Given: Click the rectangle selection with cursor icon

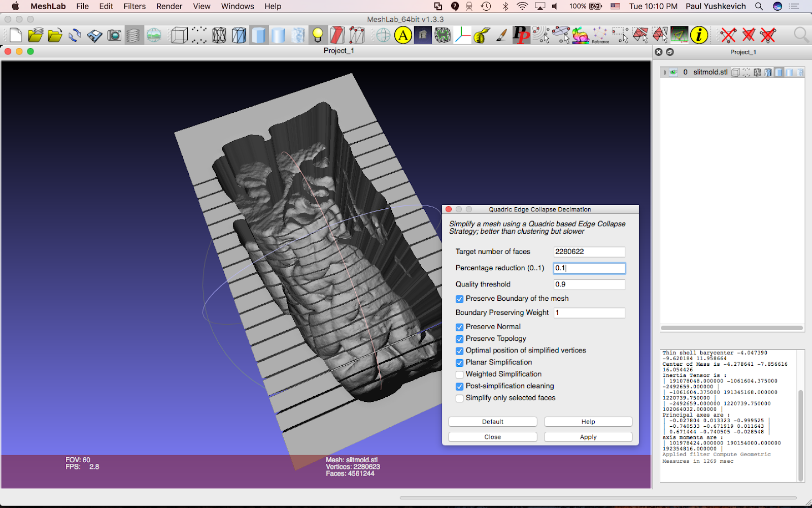Looking at the screenshot, I should tap(620, 35).
